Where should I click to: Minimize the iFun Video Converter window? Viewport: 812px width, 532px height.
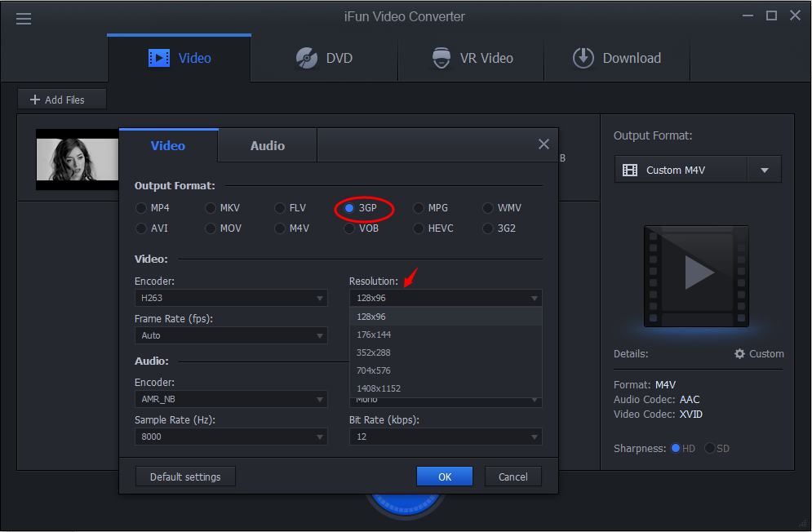[748, 16]
